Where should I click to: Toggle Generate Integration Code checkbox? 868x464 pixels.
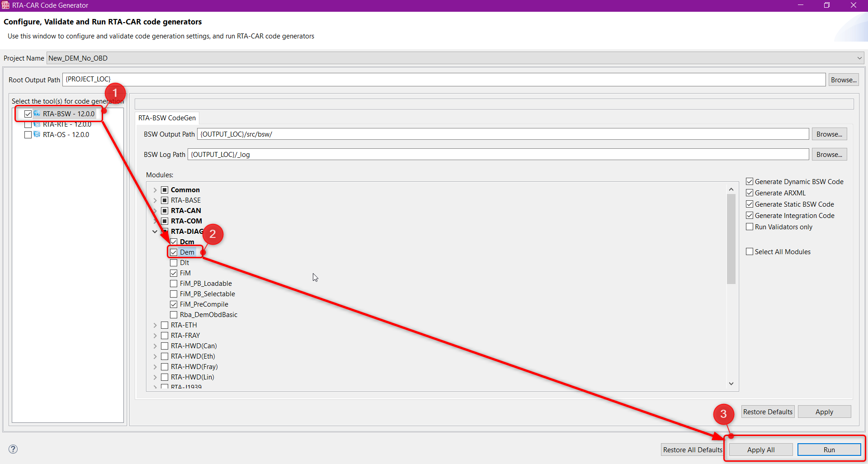[750, 215]
